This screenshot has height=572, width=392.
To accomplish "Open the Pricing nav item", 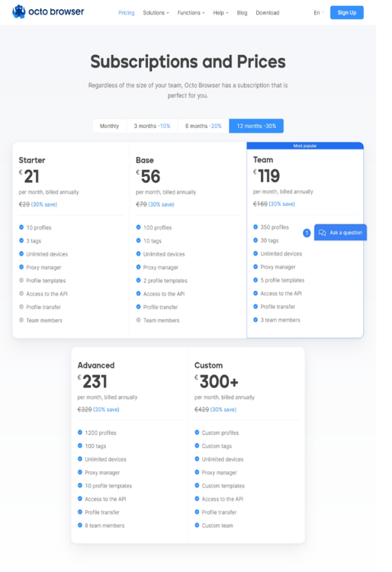I will [126, 13].
